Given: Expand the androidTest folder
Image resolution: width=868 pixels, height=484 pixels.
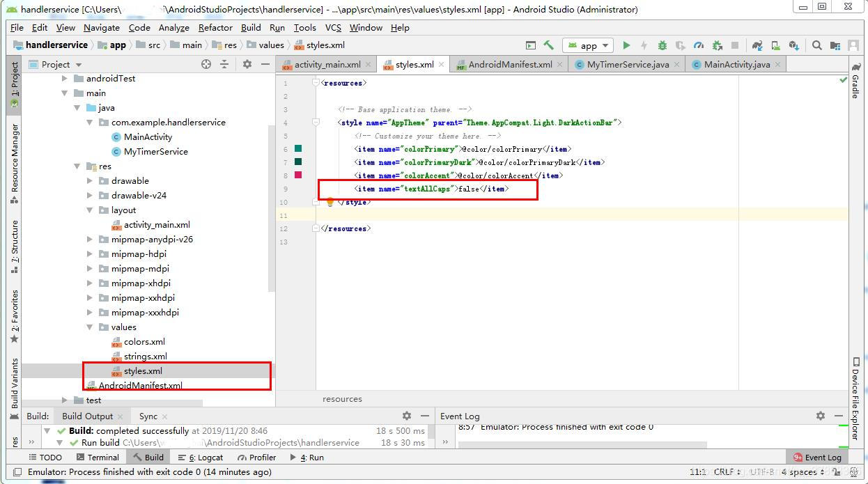Looking at the screenshot, I should (x=65, y=79).
